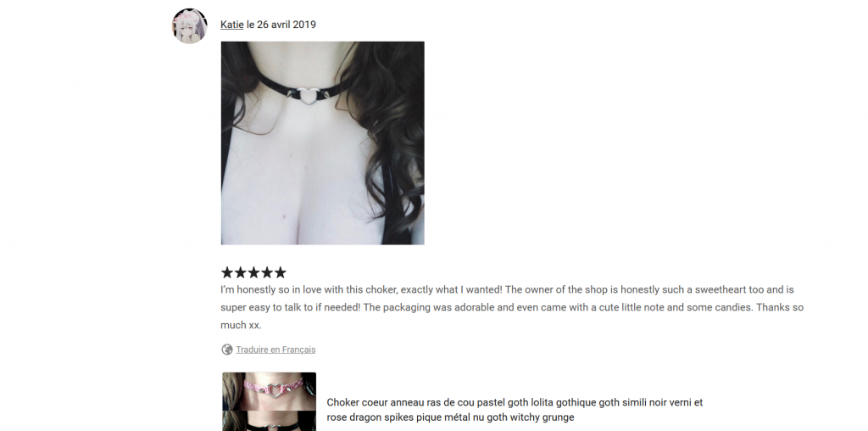Click the fifth rating star

280,272
